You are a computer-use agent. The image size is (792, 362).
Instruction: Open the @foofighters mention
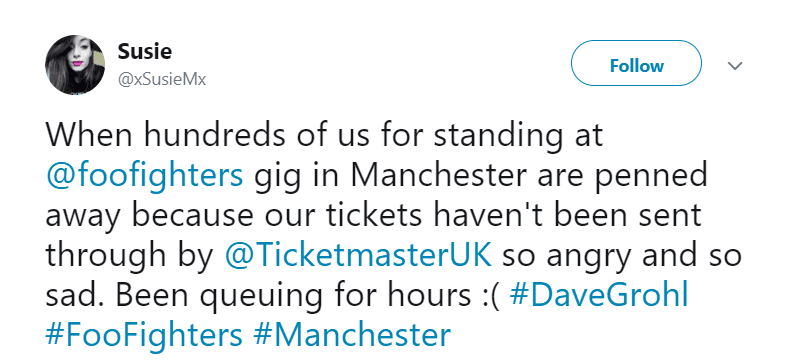pyautogui.click(x=144, y=176)
